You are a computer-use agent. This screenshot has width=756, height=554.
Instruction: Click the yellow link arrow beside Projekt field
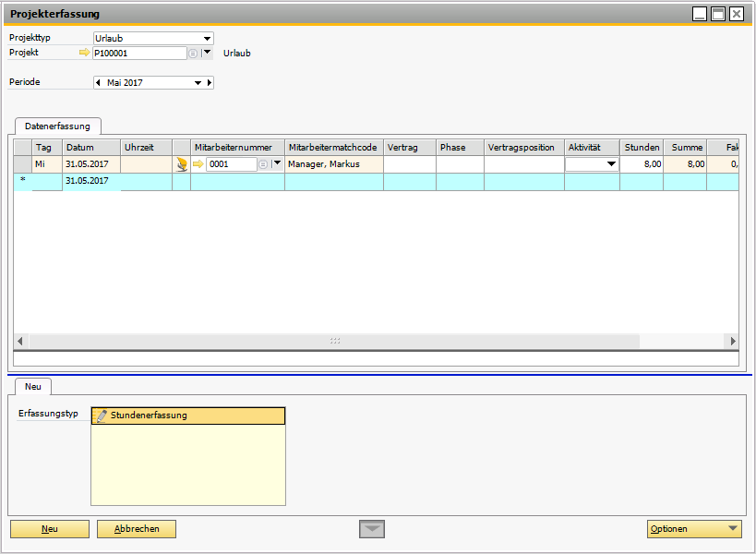tap(85, 54)
